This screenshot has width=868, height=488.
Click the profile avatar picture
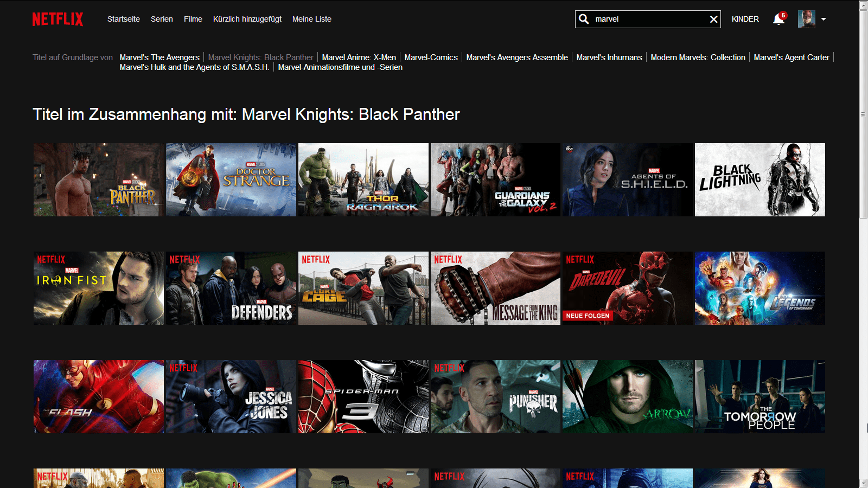806,19
